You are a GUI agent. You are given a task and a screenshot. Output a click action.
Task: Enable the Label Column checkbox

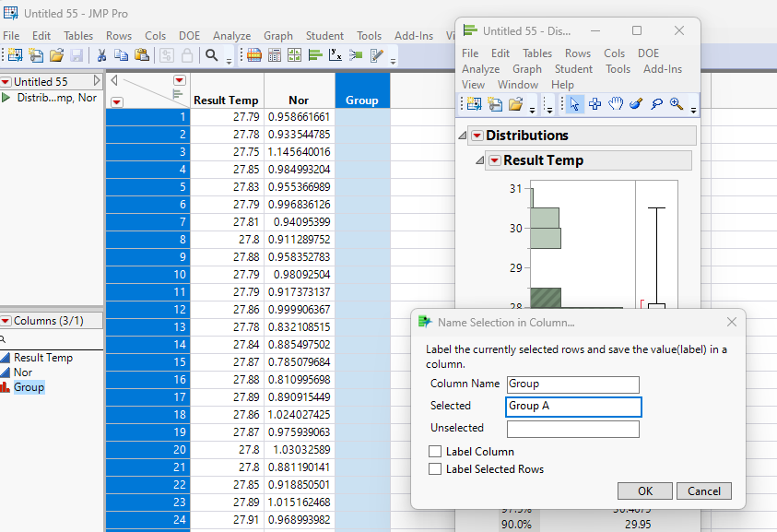pyautogui.click(x=434, y=451)
